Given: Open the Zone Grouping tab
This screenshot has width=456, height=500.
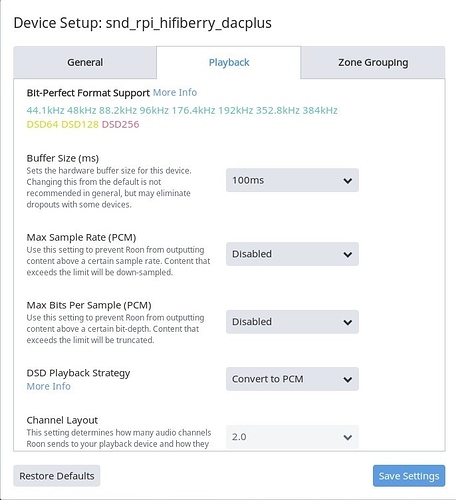Looking at the screenshot, I should pos(373,62).
